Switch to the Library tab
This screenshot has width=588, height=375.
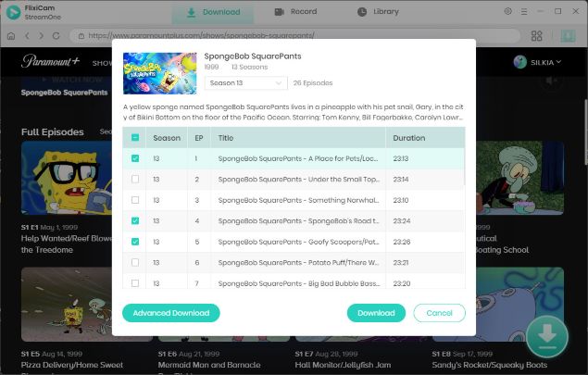(378, 12)
